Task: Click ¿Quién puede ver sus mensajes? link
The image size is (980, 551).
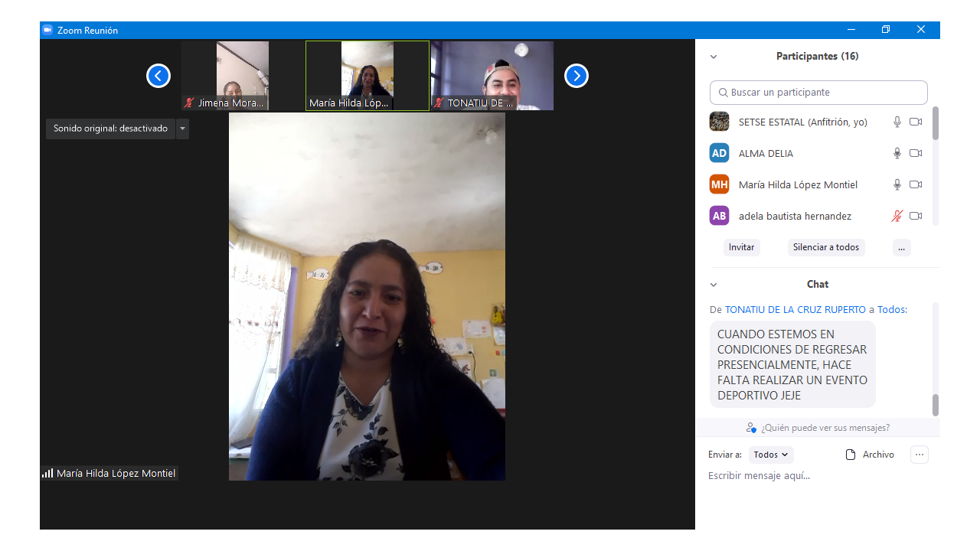Action: [x=825, y=428]
